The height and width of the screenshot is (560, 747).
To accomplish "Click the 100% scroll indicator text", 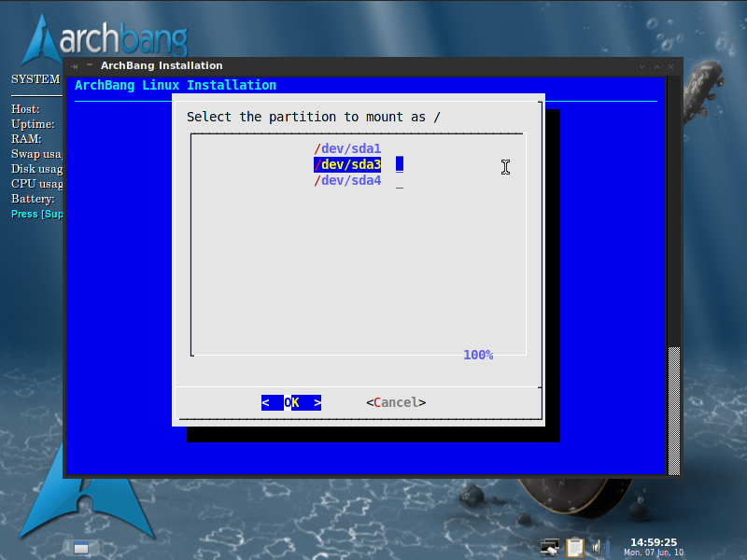I will (x=478, y=356).
